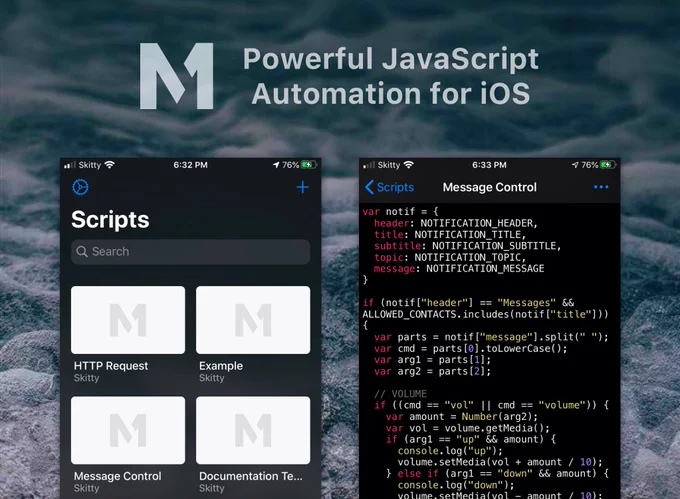Open the three-dots more menu

pyautogui.click(x=601, y=187)
